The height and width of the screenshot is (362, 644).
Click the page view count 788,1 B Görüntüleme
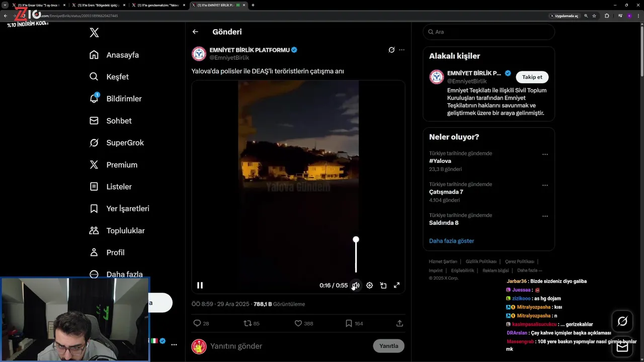coord(279,304)
